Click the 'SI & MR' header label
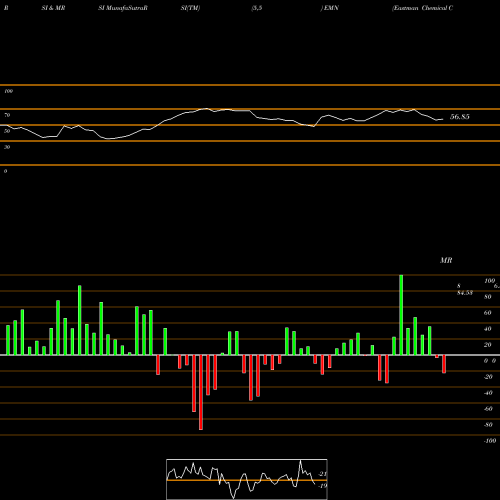The image size is (500, 500). [x=53, y=8]
